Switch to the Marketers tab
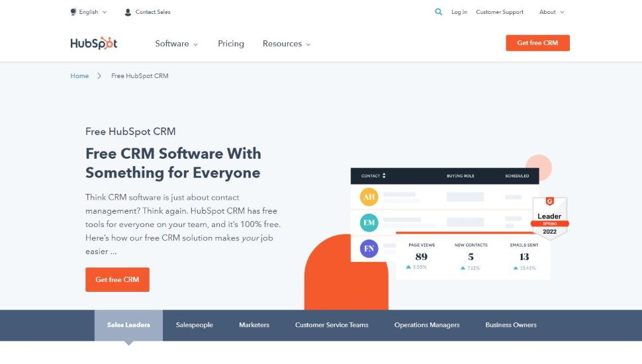 click(254, 325)
